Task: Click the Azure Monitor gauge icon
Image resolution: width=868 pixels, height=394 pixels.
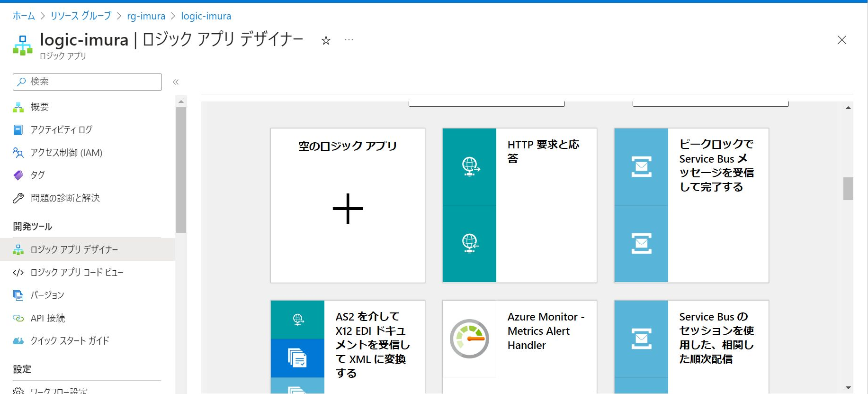Action: [x=469, y=339]
